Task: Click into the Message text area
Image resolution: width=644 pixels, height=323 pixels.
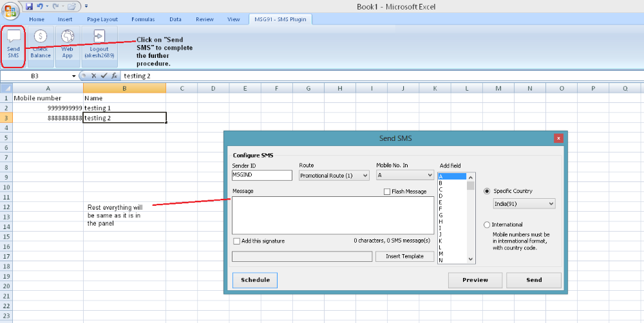Action: [x=332, y=215]
